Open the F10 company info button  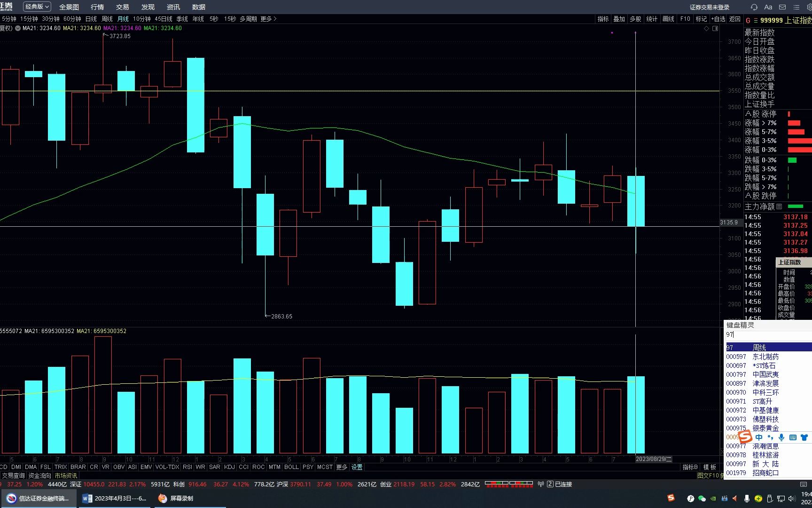coord(685,19)
